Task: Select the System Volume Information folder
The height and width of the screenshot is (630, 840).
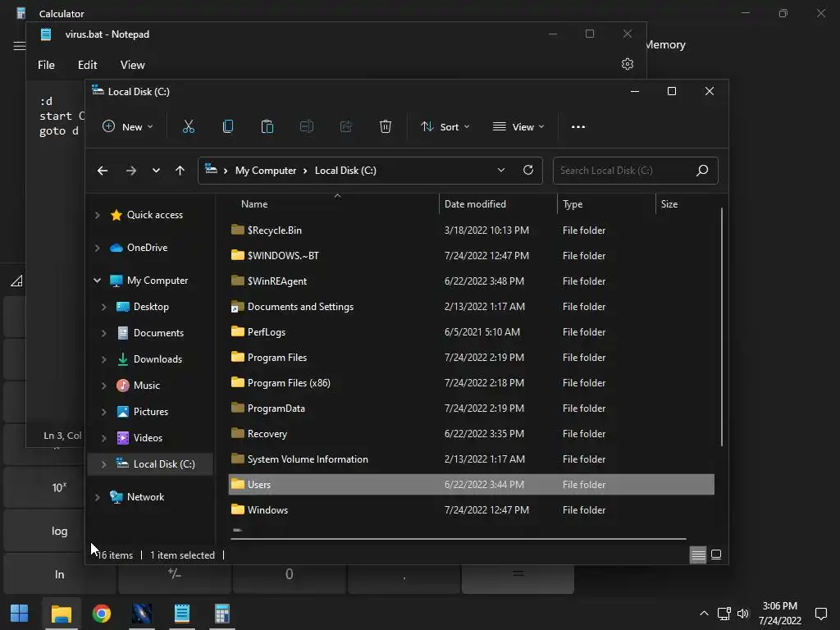Action: [472, 459]
